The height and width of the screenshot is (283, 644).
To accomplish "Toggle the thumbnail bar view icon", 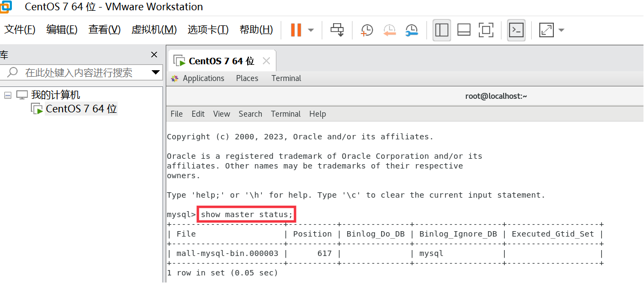I will click(464, 30).
